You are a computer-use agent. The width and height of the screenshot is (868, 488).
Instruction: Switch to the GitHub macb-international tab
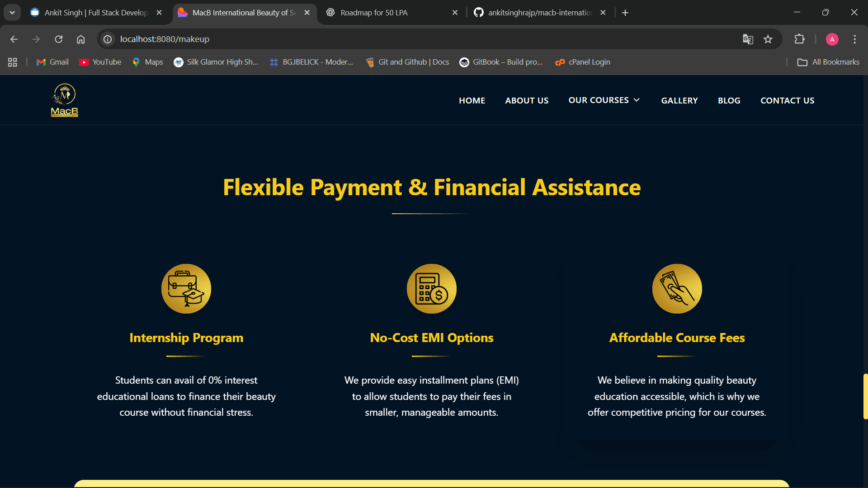(538, 13)
